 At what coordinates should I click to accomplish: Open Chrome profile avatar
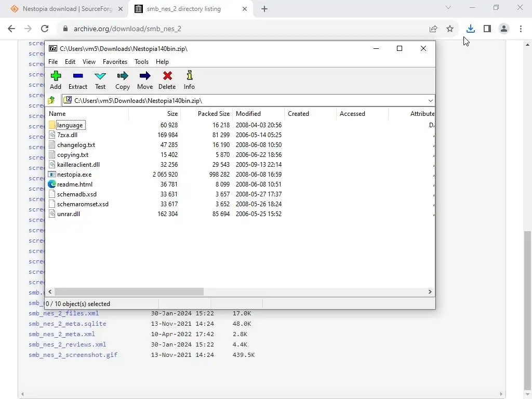tap(504, 29)
